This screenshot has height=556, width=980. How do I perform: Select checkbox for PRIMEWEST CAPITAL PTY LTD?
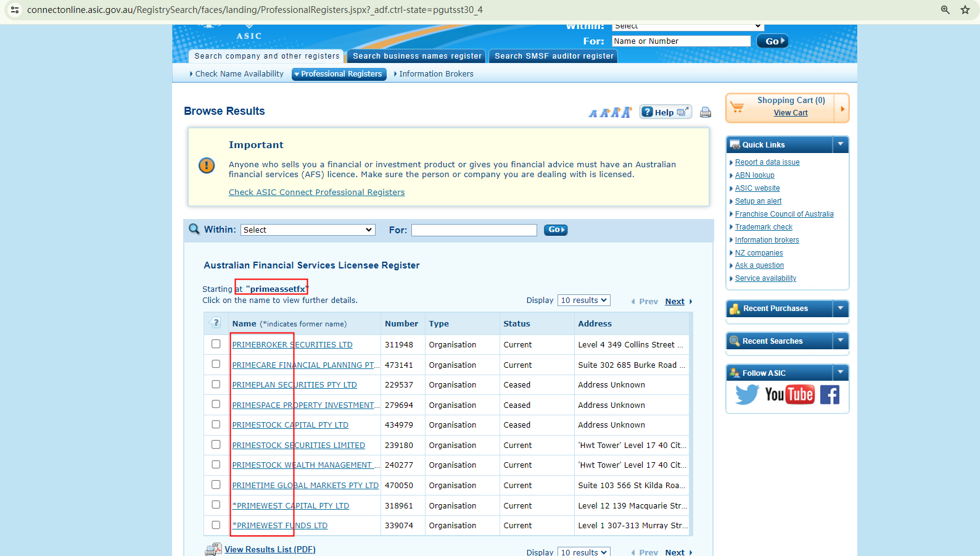[216, 505]
